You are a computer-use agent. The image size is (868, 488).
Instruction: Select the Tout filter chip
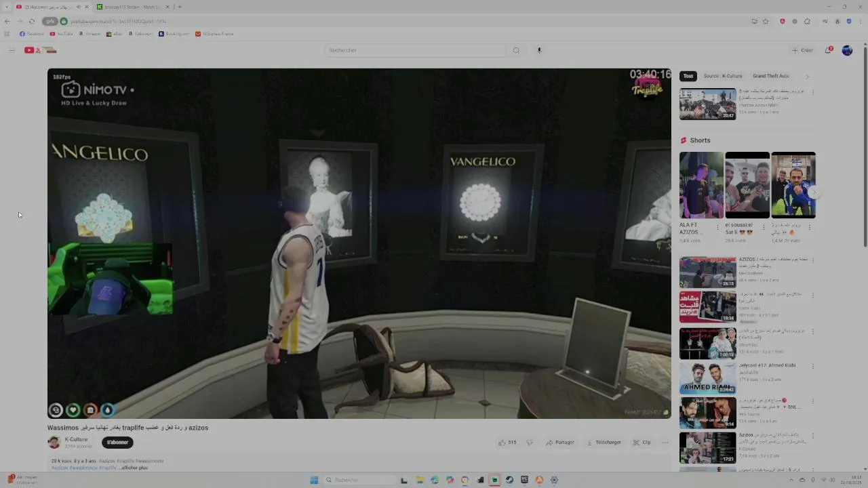[x=688, y=76]
